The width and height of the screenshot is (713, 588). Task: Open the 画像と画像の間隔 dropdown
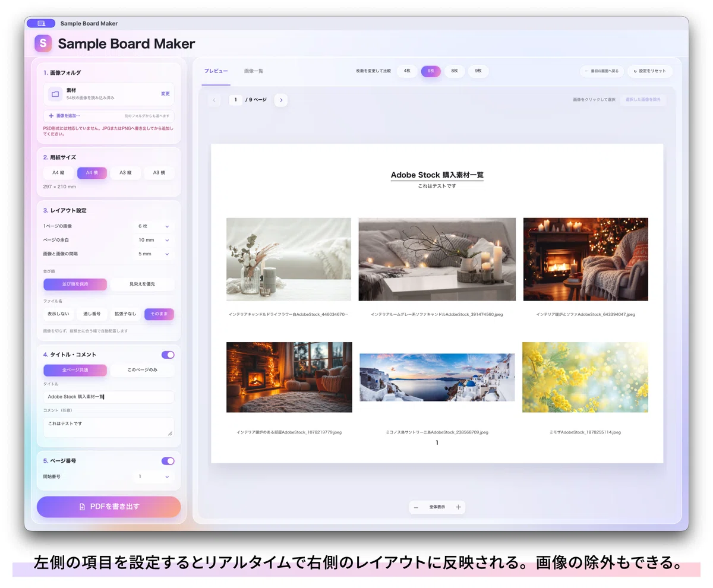point(154,254)
